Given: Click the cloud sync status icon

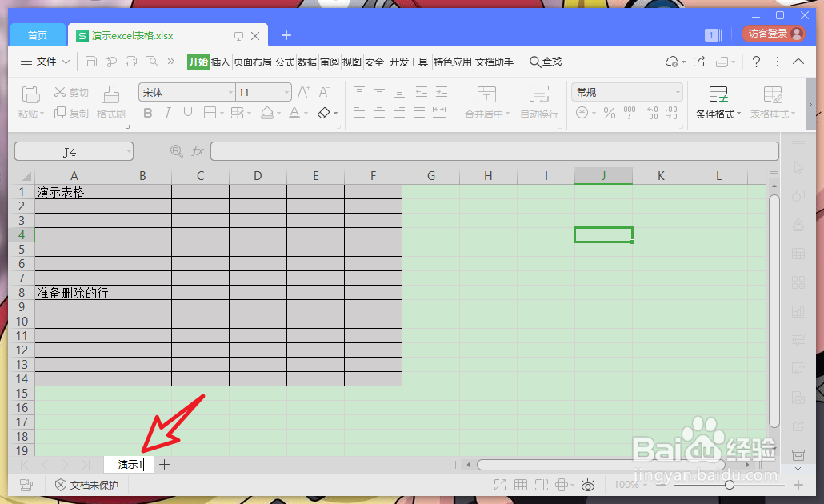Looking at the screenshot, I should click(x=672, y=62).
